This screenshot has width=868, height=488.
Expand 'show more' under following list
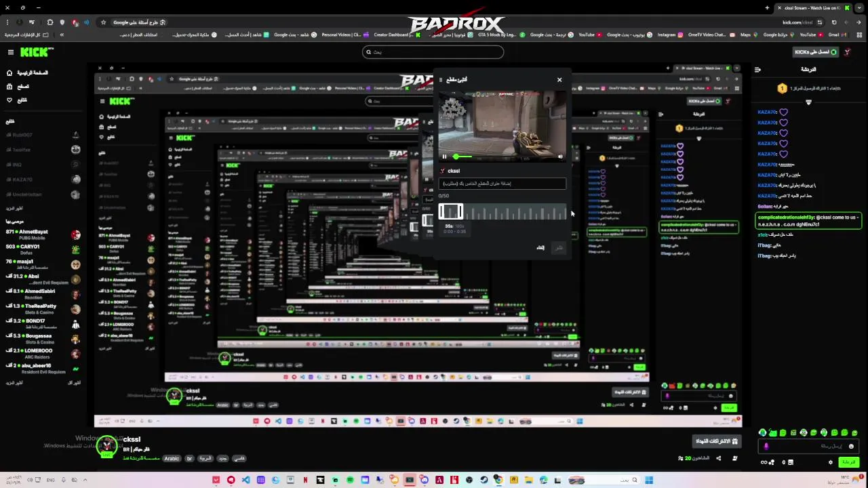pyautogui.click(x=14, y=209)
